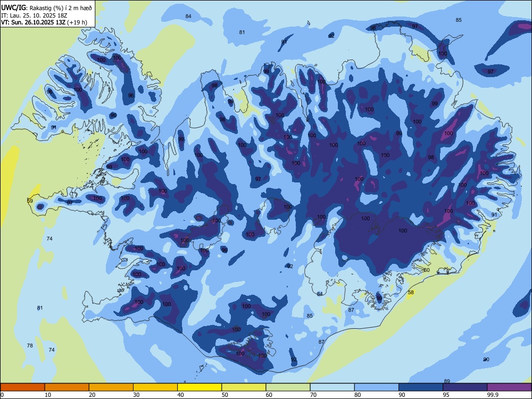Select legend tick label 40
Viewport: 532px width, 399px height.
tap(180, 395)
